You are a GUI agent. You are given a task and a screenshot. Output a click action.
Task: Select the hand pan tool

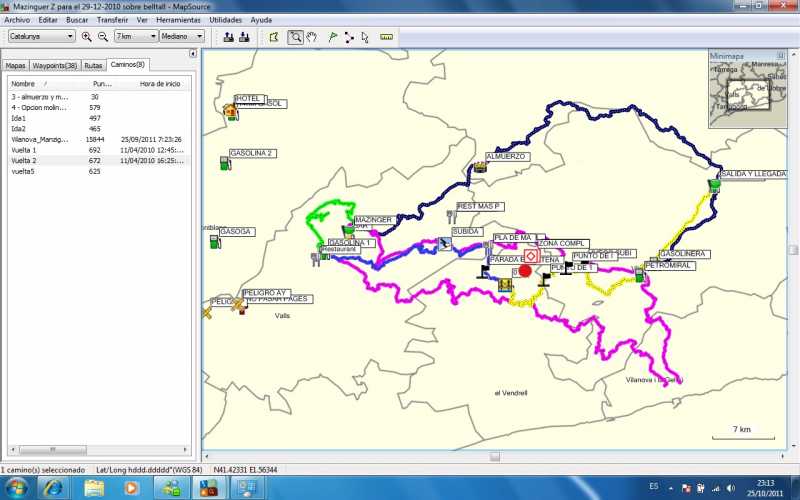click(312, 37)
